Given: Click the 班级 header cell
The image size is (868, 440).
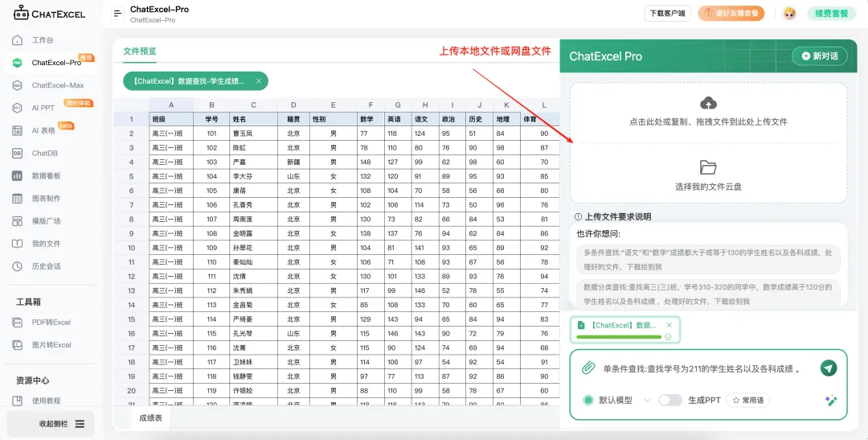Looking at the screenshot, I should coord(171,119).
